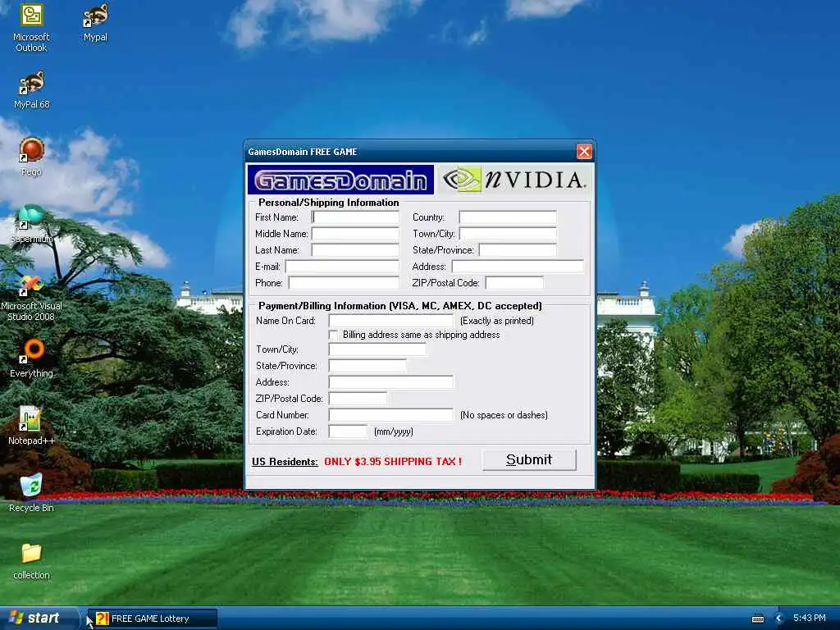Click the 'Personal/Shipping Information' group heading
840x630 pixels.
pos(328,203)
